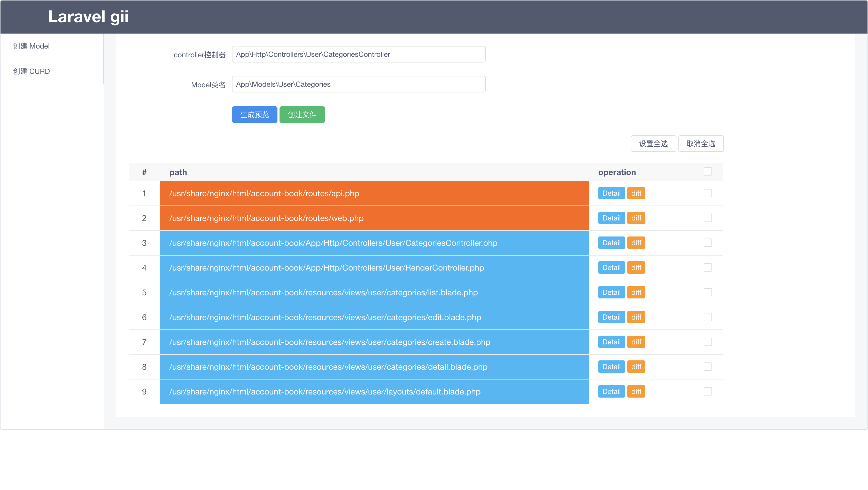Click the # column header
This screenshot has width=868, height=490.
(x=144, y=172)
